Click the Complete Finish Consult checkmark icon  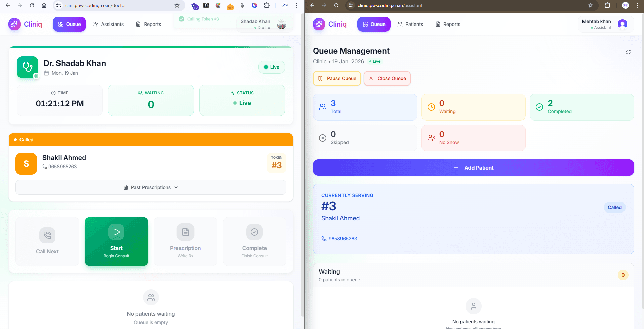(254, 232)
